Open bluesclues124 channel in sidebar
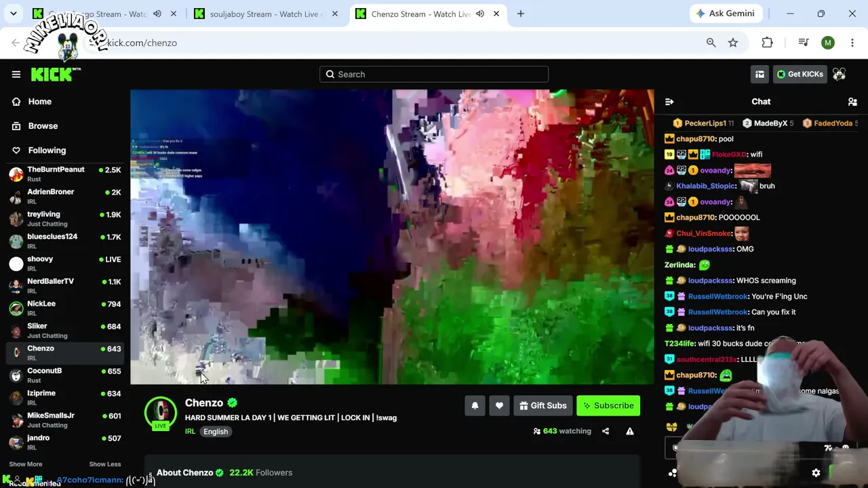This screenshot has width=868, height=488. (65, 241)
